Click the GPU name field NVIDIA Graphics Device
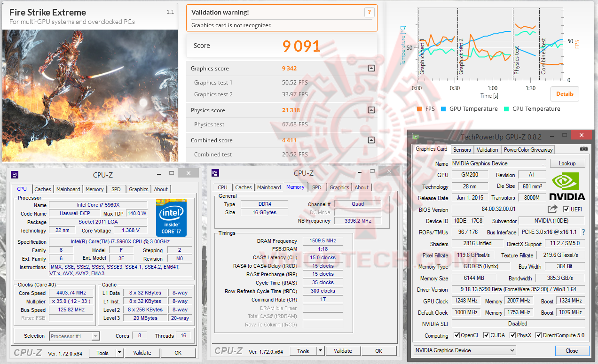This screenshot has height=364, width=598. 498,163
